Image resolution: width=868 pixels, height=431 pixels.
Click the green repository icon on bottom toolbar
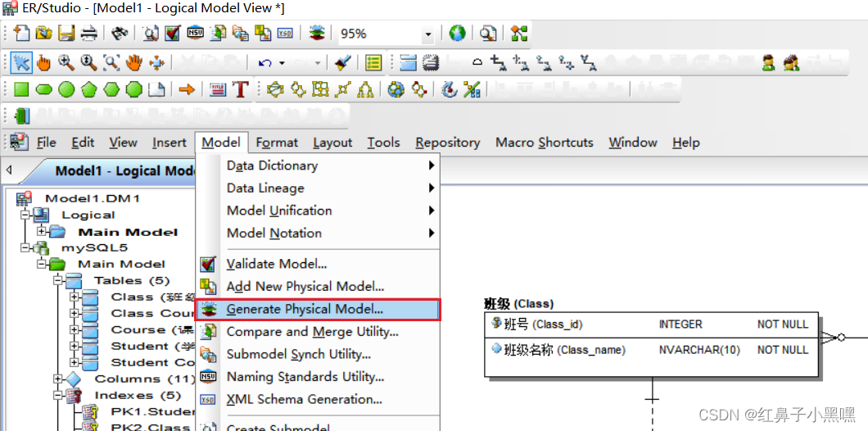coord(22,116)
